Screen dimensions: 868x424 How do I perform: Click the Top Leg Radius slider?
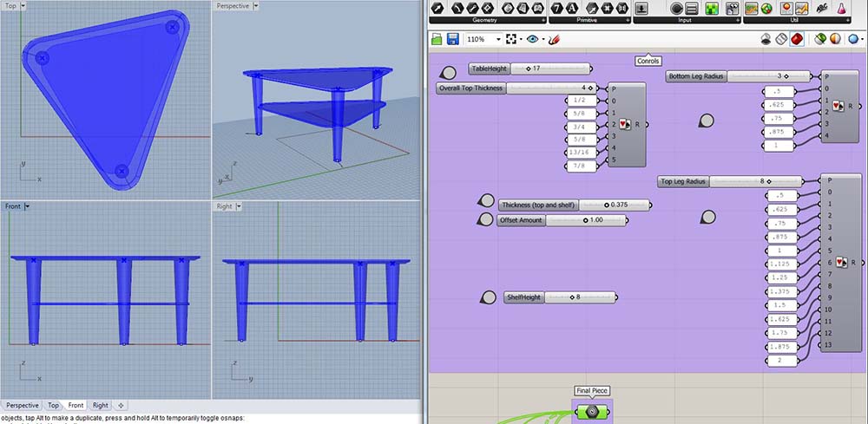tap(735, 181)
